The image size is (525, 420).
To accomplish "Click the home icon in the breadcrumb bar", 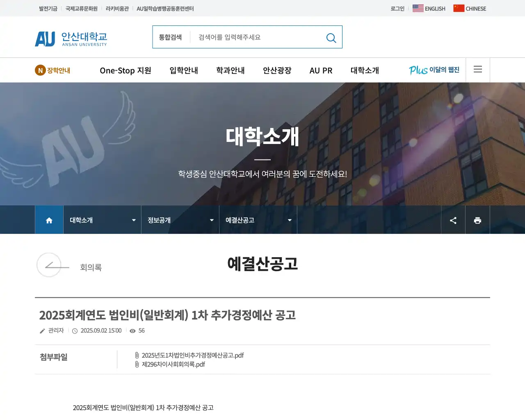I will [49, 220].
